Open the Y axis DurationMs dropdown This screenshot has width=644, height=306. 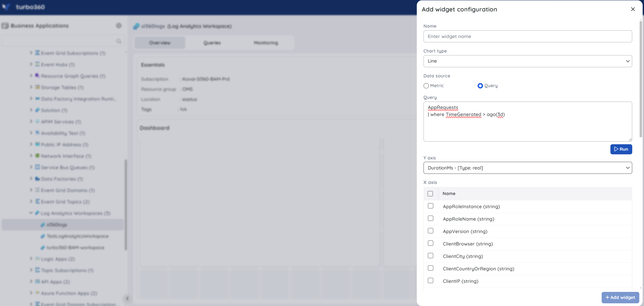528,168
